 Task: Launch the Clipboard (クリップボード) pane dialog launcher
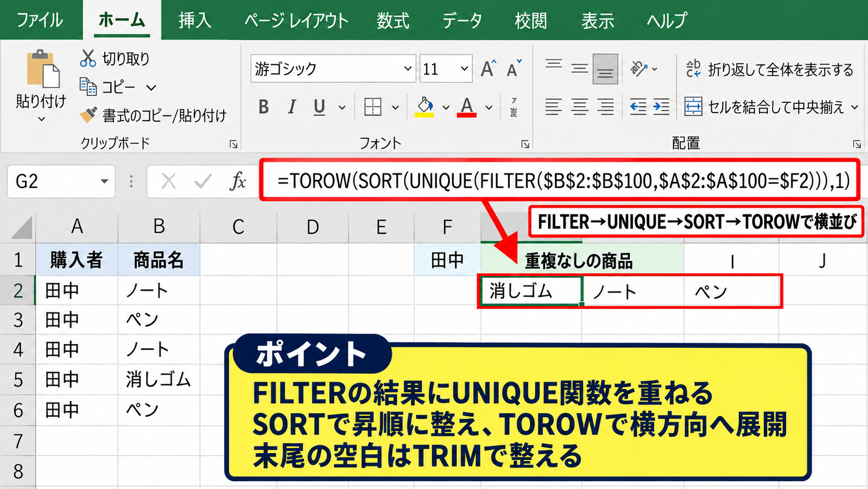[234, 144]
